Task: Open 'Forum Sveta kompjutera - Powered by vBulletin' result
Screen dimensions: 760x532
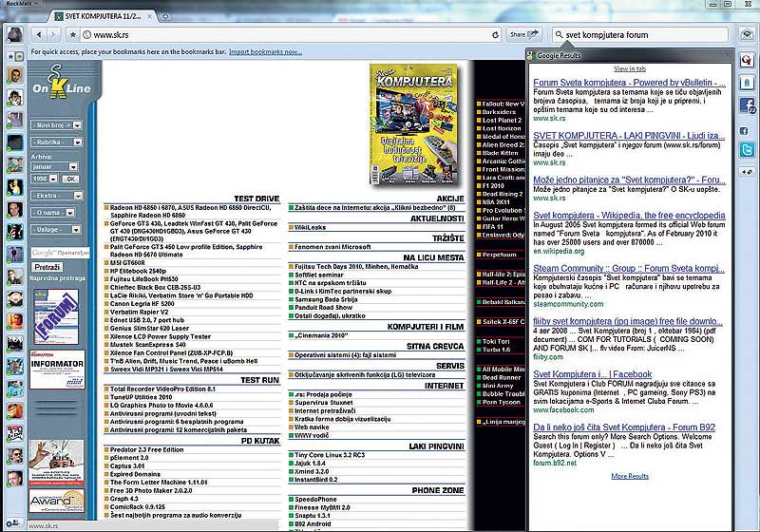Action: coord(629,83)
